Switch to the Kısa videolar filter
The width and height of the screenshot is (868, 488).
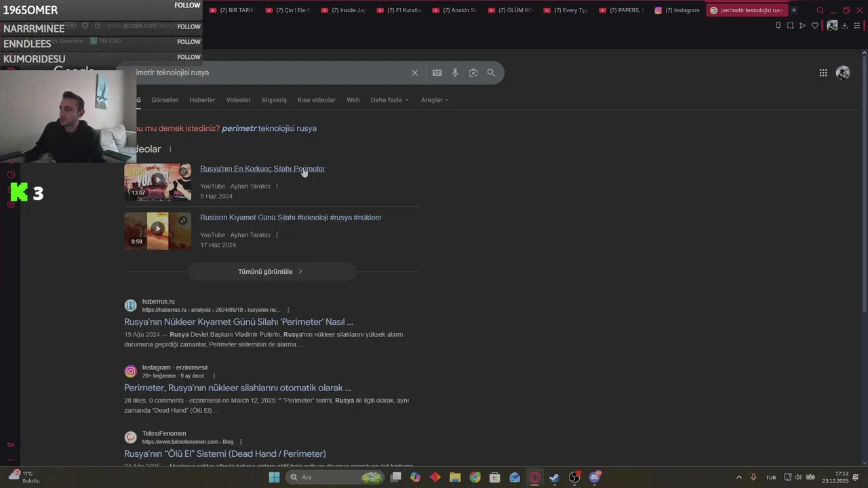click(x=317, y=100)
